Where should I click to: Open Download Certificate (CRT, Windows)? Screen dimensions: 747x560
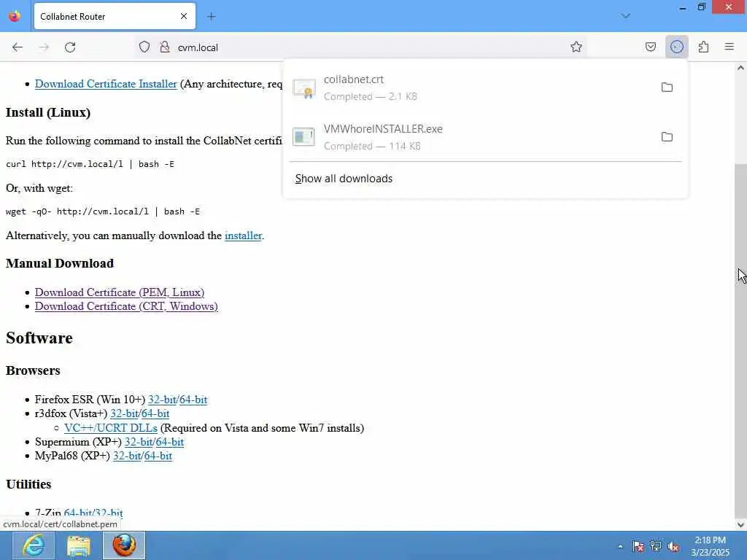[x=126, y=306]
